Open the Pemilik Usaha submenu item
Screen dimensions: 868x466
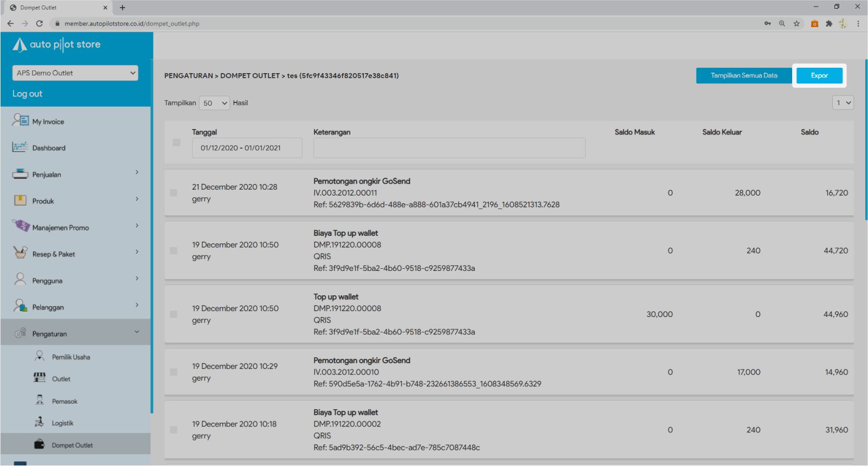[71, 357]
